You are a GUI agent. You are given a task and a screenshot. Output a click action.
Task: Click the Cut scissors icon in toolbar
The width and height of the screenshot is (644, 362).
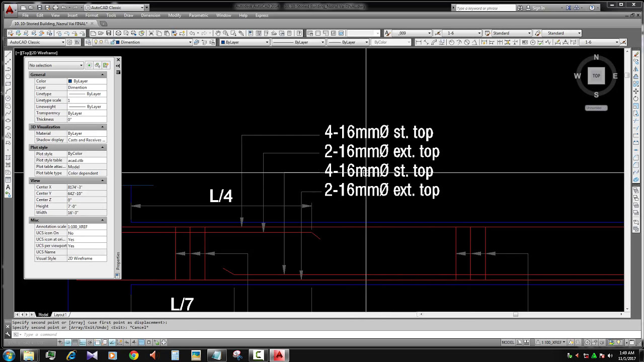151,33
